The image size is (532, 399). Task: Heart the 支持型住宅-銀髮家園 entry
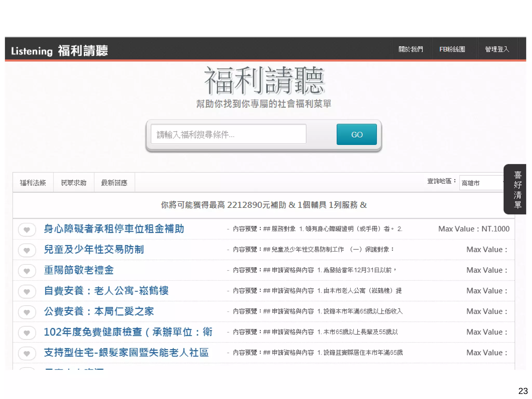[27, 353]
